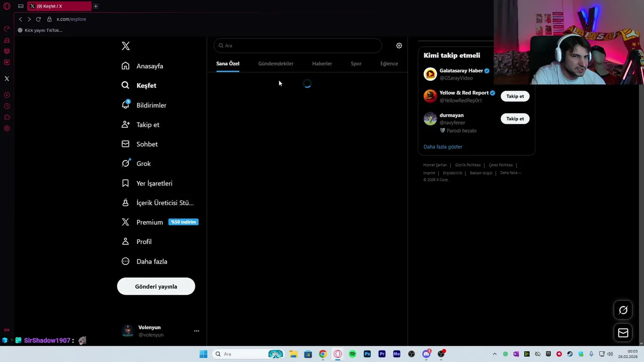This screenshot has width=644, height=362.
Task: Click the X logo above Anasayfa
Action: point(126,46)
